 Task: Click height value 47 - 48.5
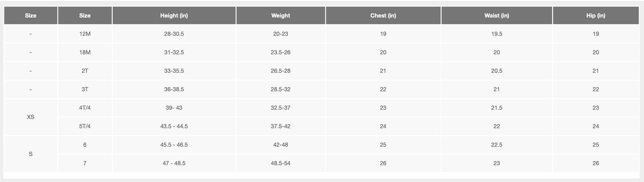click(174, 163)
